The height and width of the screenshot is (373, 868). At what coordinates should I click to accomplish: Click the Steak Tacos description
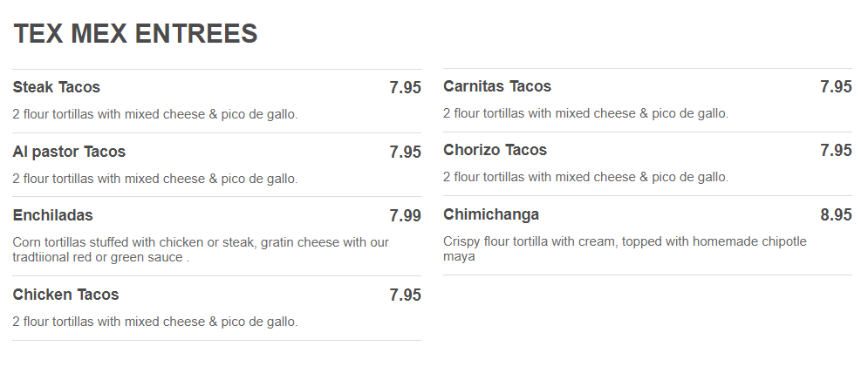pos(155,114)
